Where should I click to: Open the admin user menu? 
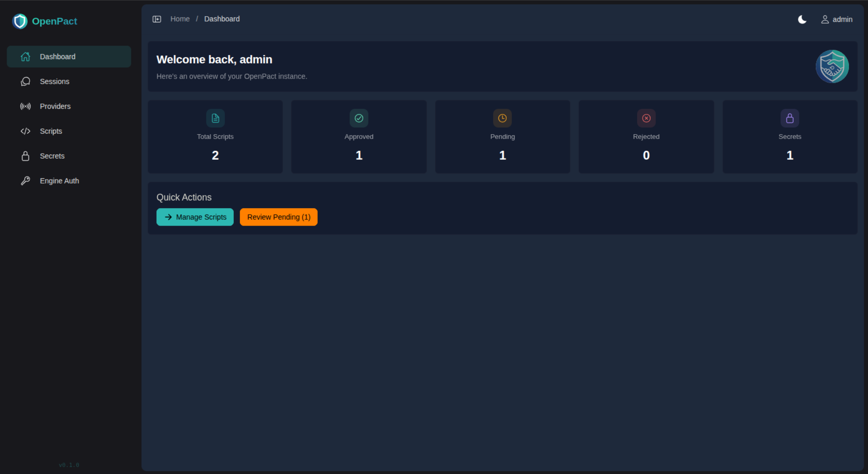point(837,19)
